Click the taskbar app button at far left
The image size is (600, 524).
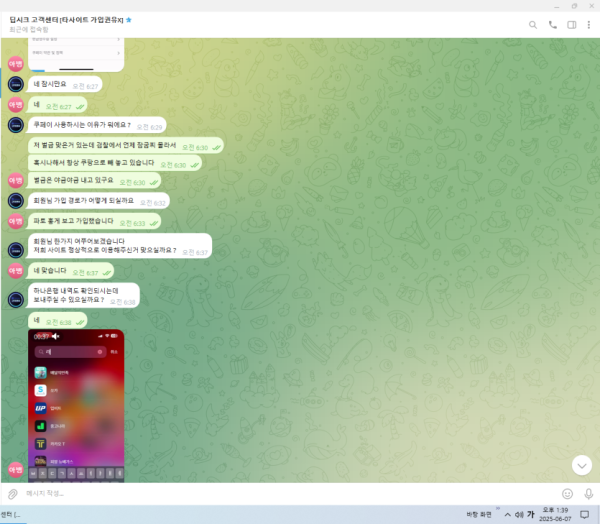(11, 515)
